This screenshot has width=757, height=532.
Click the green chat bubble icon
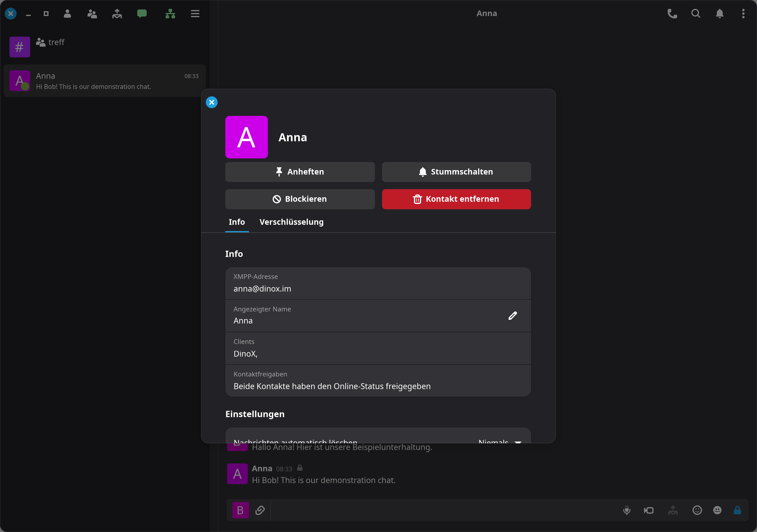click(x=142, y=14)
